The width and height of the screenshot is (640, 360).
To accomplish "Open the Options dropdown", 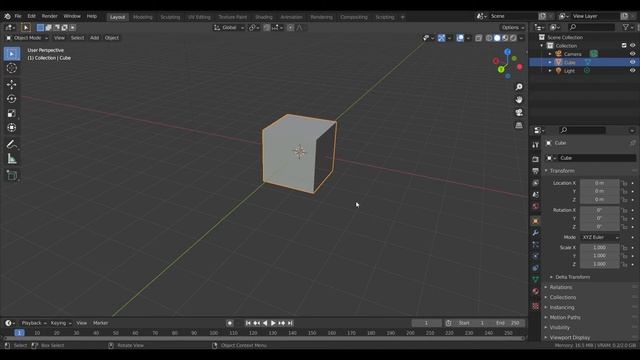I will (513, 28).
